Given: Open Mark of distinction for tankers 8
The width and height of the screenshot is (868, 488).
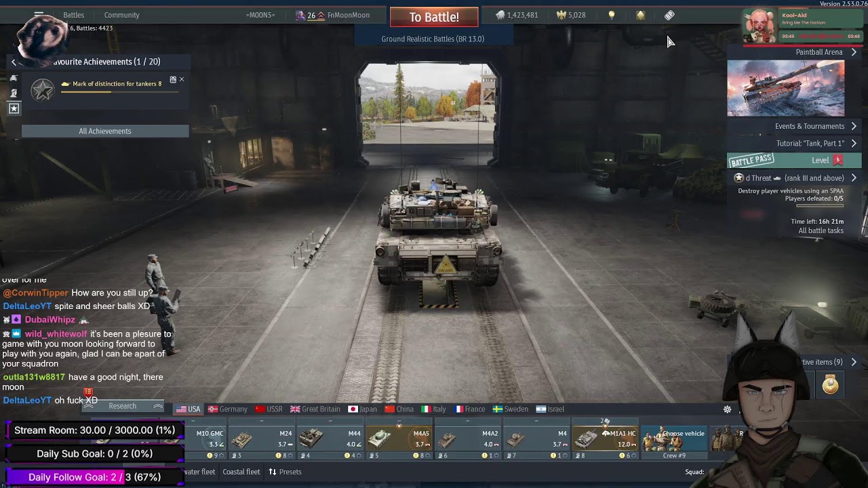Looking at the screenshot, I should click(117, 84).
